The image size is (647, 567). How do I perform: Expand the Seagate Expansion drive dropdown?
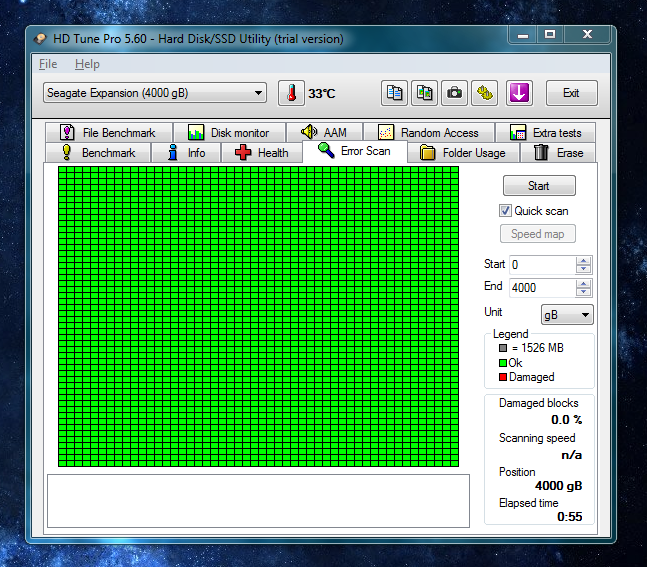[155, 93]
